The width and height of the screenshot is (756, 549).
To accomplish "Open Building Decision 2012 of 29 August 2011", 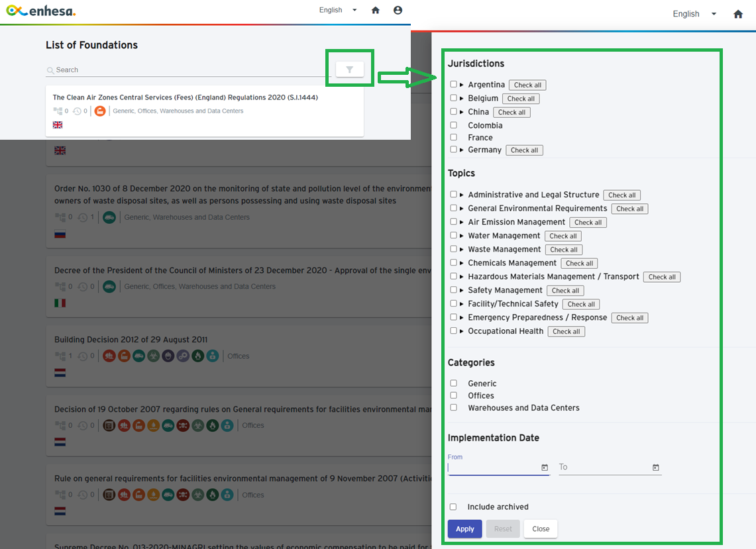I will point(131,340).
